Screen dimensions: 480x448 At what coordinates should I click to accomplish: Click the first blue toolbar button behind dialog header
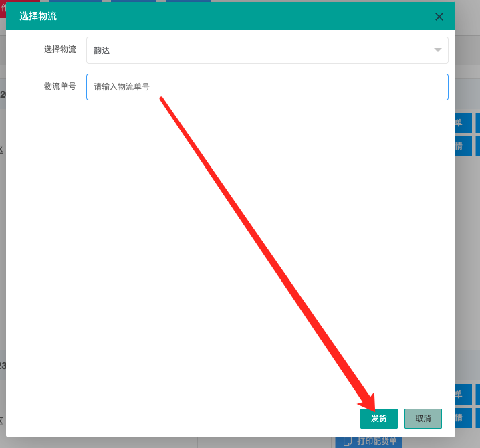click(x=75, y=1)
